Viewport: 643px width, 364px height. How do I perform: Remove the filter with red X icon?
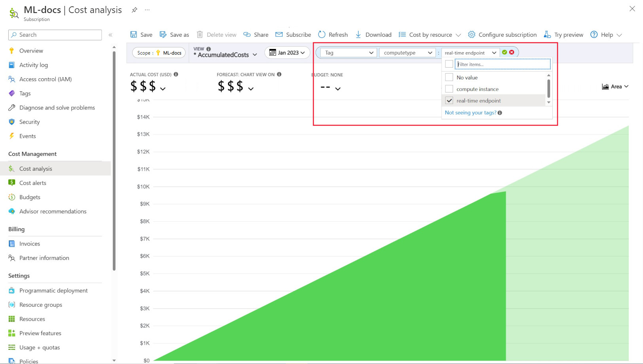(x=512, y=52)
